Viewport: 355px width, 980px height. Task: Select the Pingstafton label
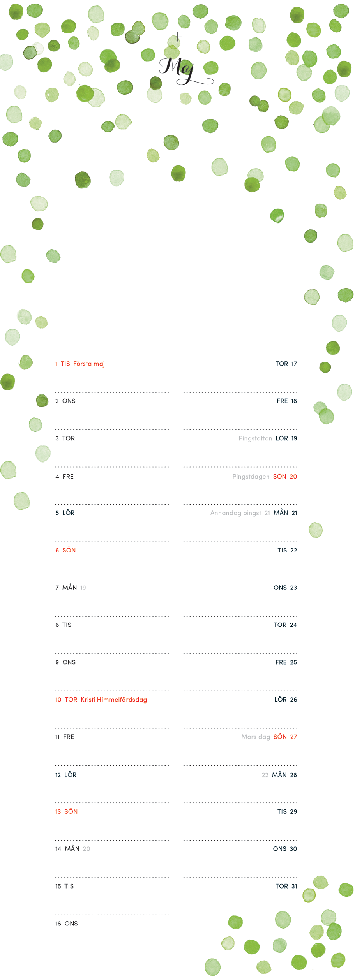pyautogui.click(x=255, y=438)
